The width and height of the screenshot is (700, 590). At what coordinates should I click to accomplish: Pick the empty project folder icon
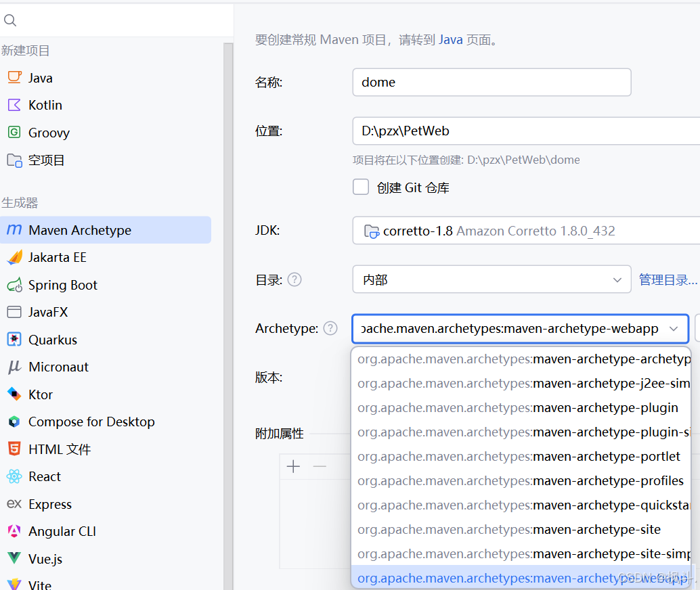coord(14,160)
